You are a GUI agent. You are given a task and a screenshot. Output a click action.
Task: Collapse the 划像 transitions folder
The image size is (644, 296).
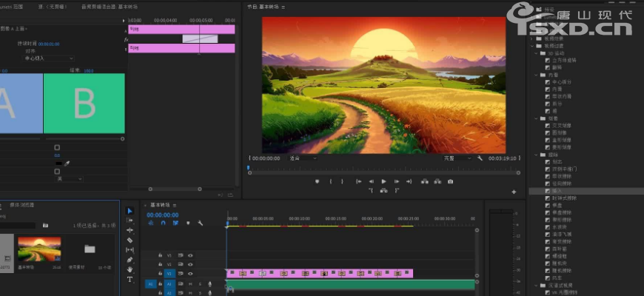click(x=536, y=118)
